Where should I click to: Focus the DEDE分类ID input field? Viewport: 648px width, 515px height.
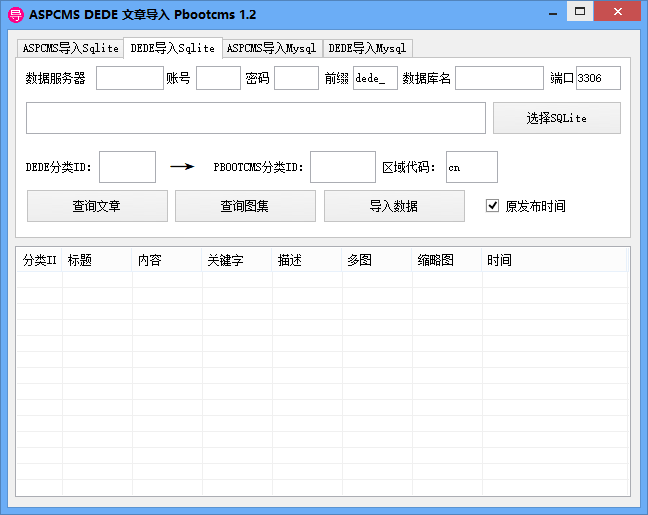127,167
